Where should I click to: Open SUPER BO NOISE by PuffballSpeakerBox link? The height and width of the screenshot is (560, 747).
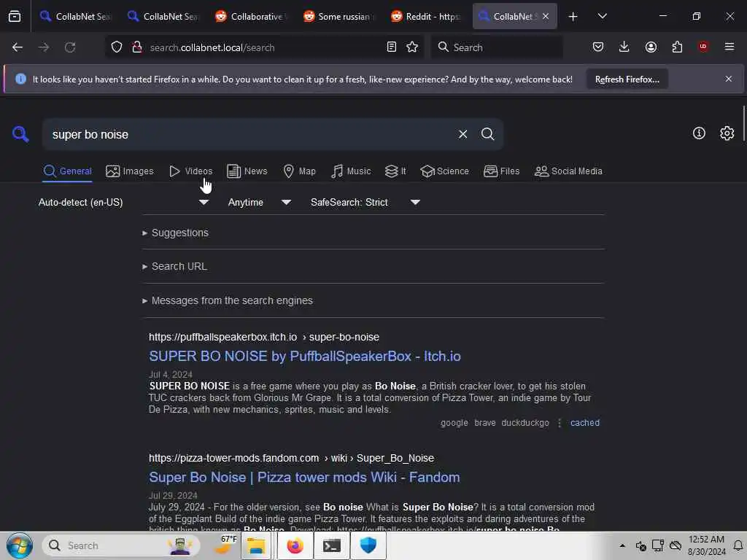[x=305, y=356]
